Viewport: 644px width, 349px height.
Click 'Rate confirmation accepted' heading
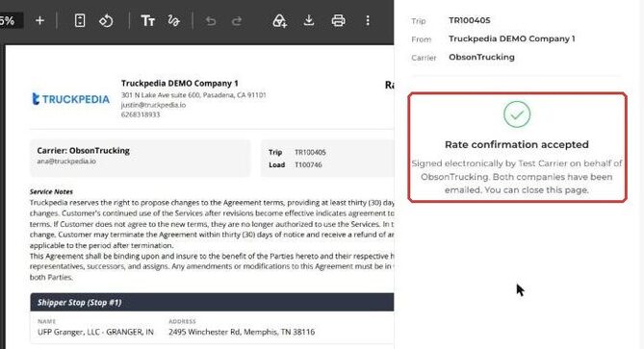(x=517, y=144)
